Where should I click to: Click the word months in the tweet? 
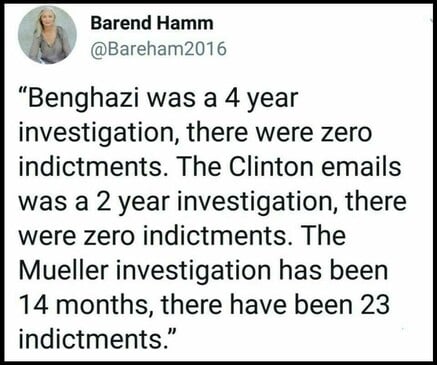click(104, 305)
